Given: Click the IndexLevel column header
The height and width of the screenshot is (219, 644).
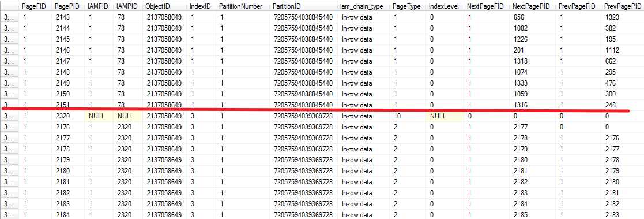Looking at the screenshot, I should coord(445,6).
